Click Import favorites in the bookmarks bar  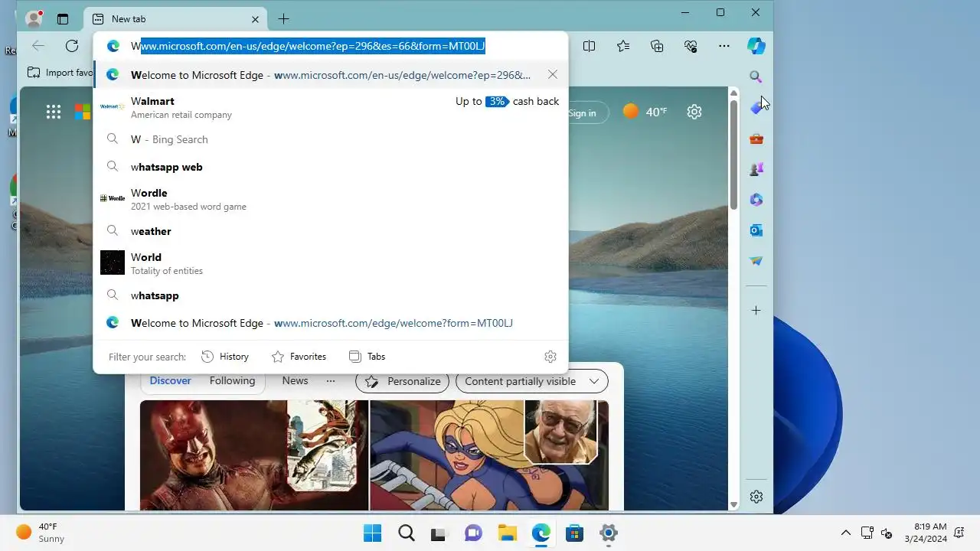tap(60, 73)
